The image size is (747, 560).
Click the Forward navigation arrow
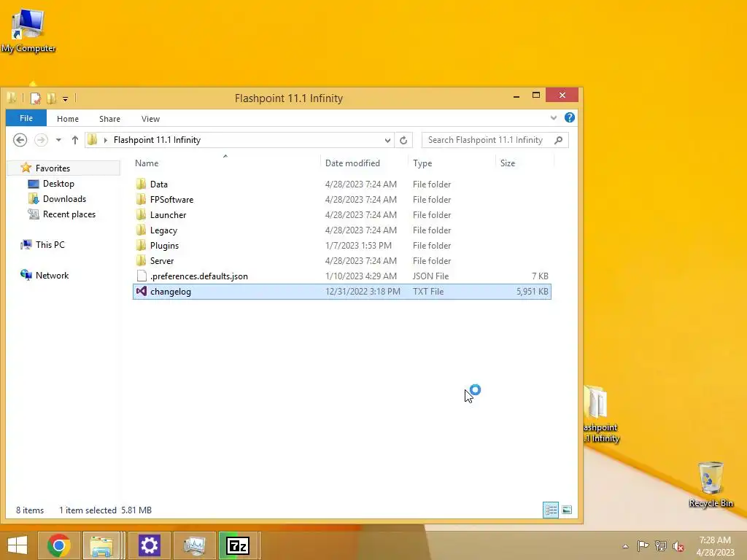pos(41,140)
